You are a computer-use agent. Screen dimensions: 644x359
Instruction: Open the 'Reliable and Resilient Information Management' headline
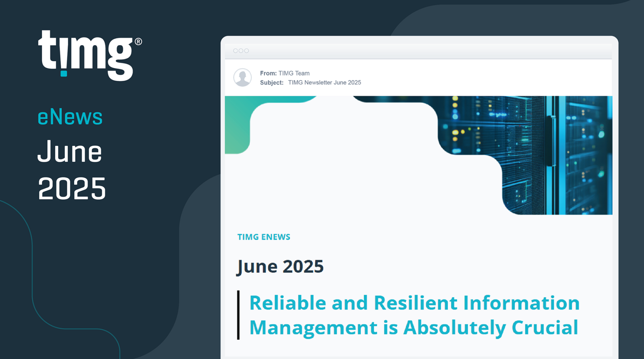pos(414,315)
